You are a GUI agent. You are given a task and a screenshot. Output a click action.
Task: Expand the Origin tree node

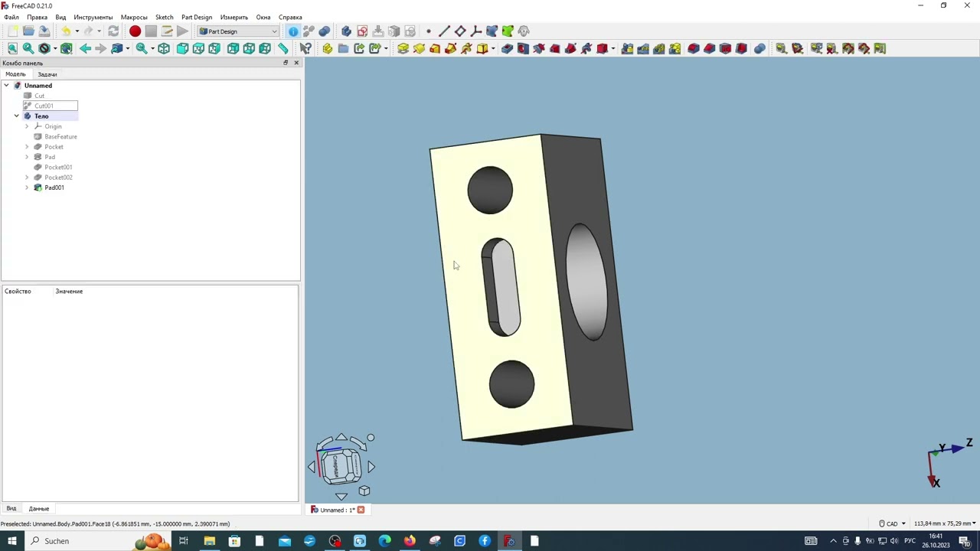click(27, 126)
